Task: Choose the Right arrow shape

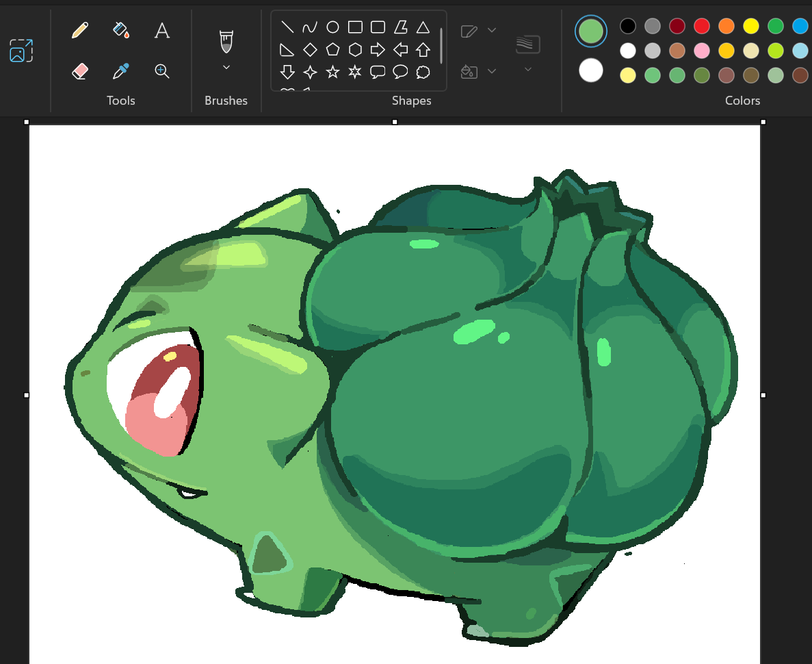Action: point(378,50)
